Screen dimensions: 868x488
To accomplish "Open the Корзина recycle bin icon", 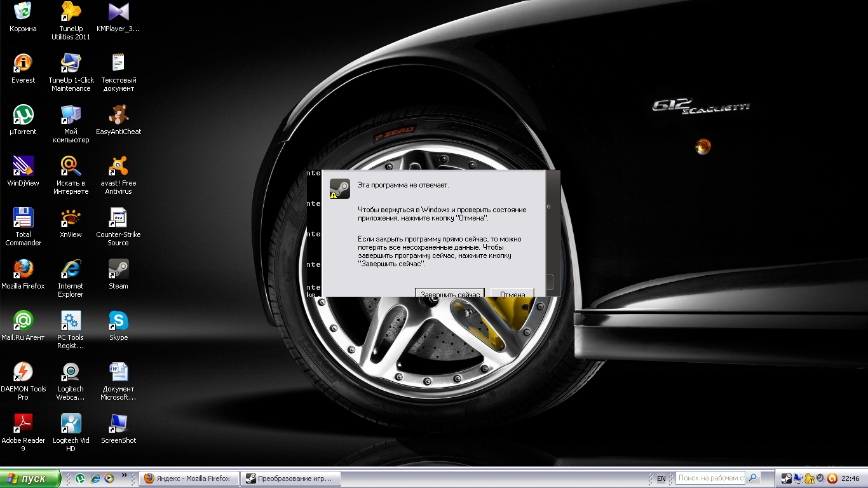I will pos(23,13).
